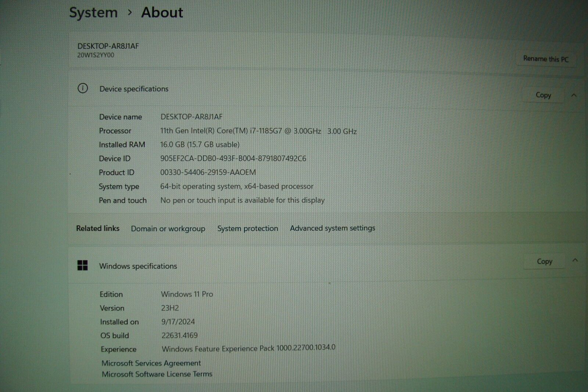Viewport: 588px width, 392px height.
Task: Select the Experience label
Action: 119,349
